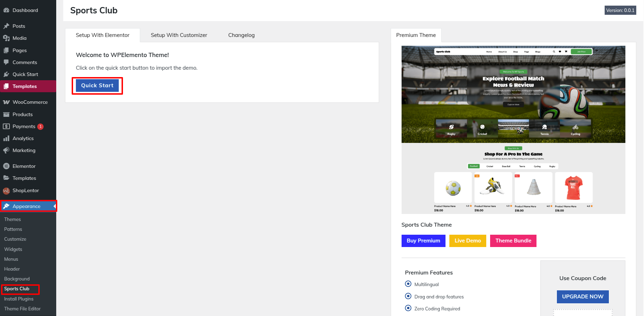Click the Theme Bundle button

(513, 241)
